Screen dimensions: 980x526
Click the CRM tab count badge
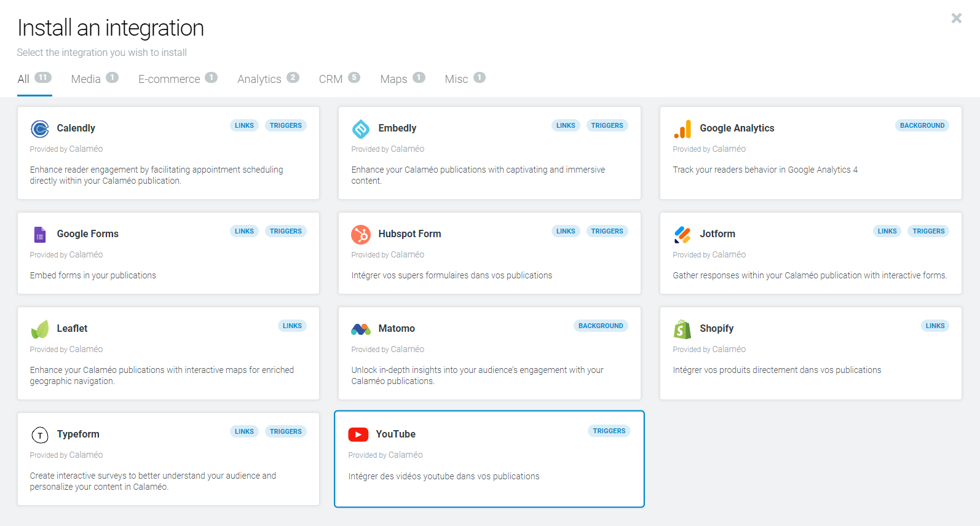click(x=354, y=77)
